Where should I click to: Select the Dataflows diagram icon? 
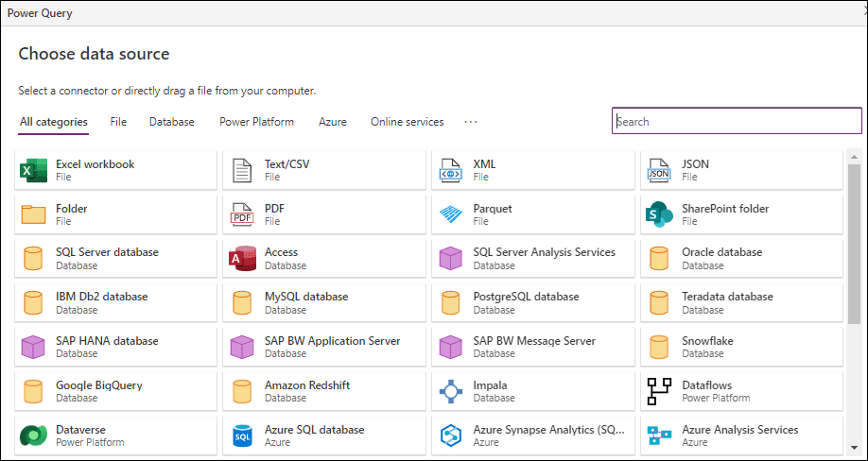point(659,391)
